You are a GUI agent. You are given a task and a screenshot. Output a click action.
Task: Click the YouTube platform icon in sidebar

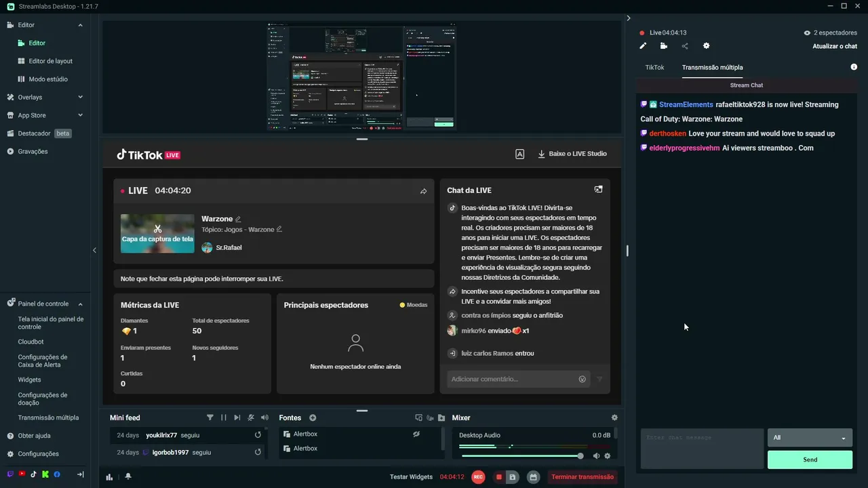[x=22, y=474]
